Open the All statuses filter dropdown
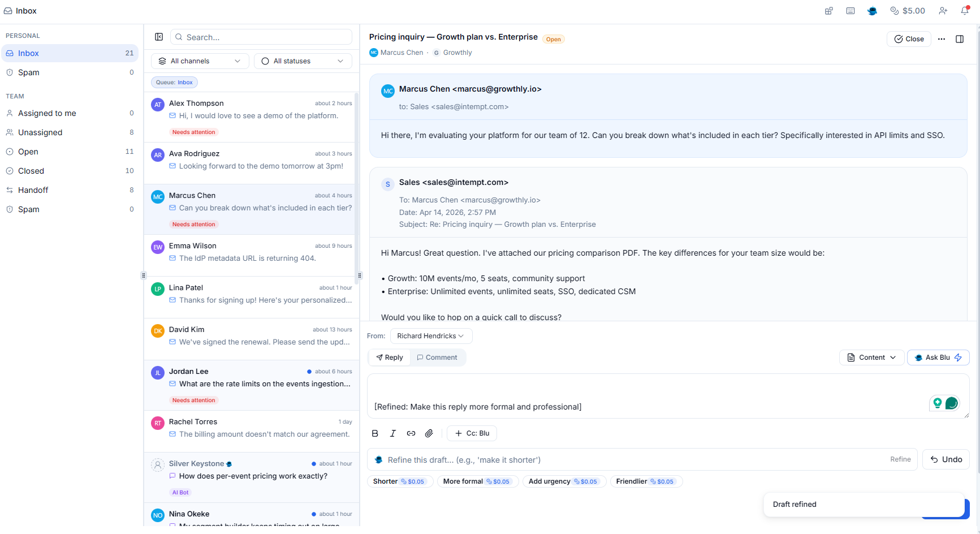This screenshot has width=980, height=534. 303,61
